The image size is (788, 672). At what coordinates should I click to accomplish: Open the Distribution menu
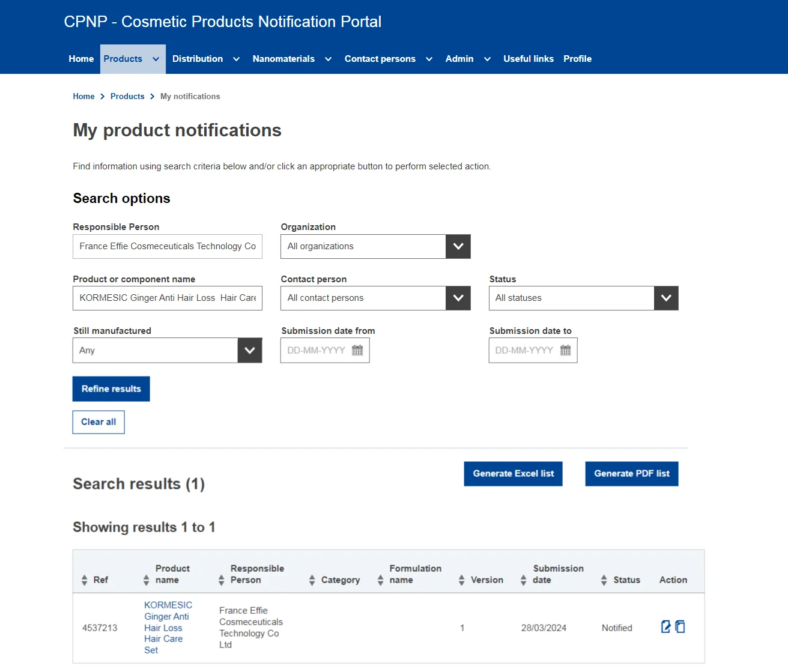pyautogui.click(x=205, y=59)
